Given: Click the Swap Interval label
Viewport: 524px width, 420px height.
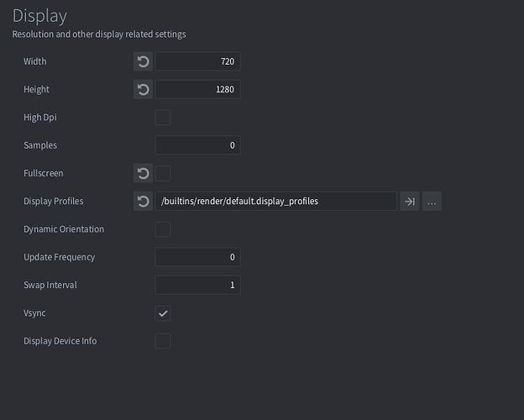Looking at the screenshot, I should (x=50, y=285).
